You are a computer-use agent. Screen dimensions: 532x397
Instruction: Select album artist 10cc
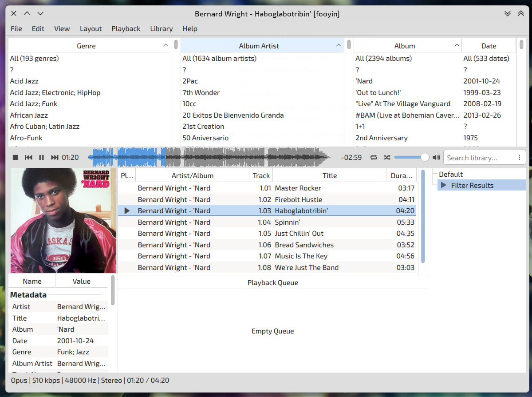262,104
